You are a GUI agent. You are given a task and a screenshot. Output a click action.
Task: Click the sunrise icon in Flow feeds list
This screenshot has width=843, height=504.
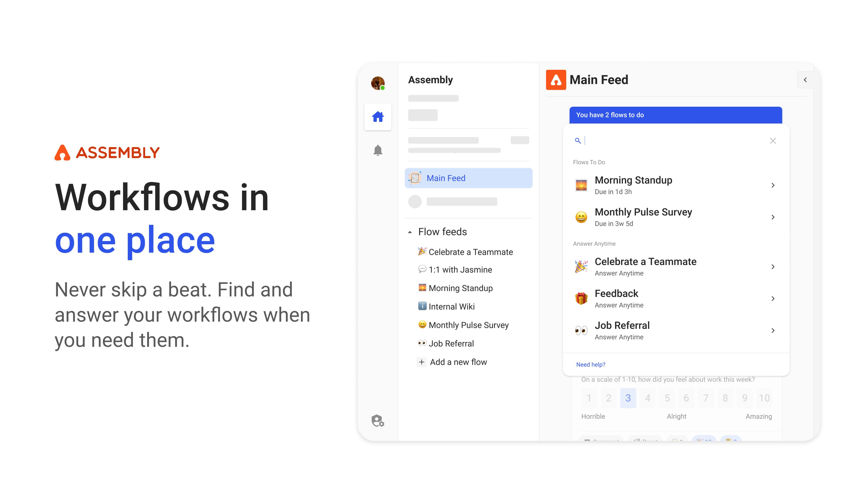[422, 287]
